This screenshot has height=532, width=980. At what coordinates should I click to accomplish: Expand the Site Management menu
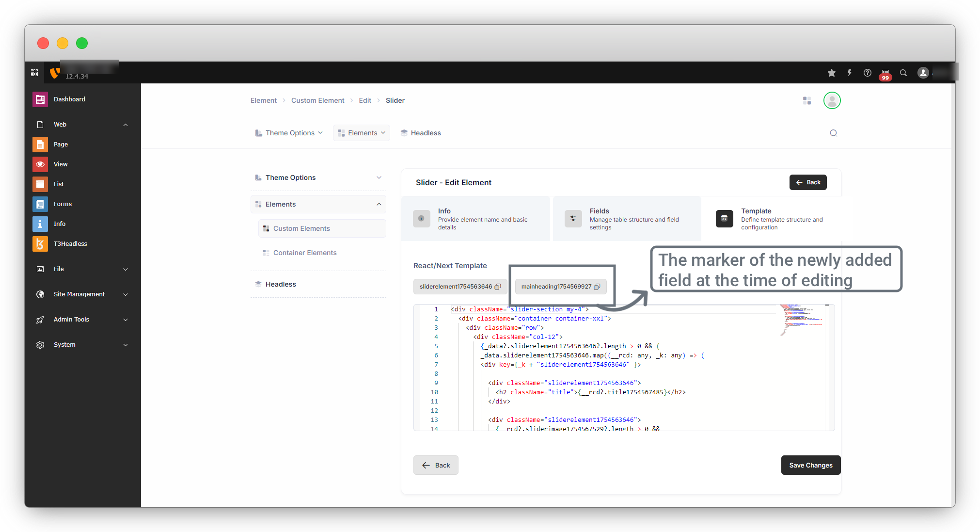(x=126, y=294)
